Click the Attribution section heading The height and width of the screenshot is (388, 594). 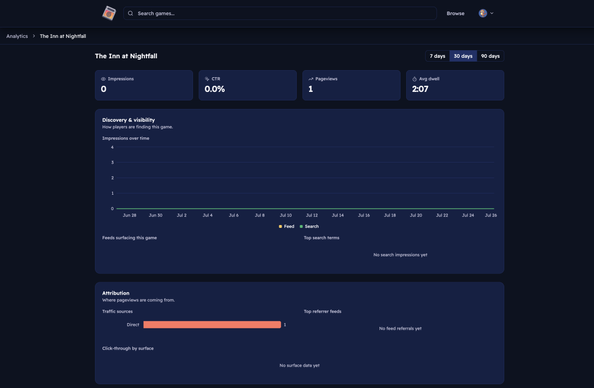[x=116, y=293]
